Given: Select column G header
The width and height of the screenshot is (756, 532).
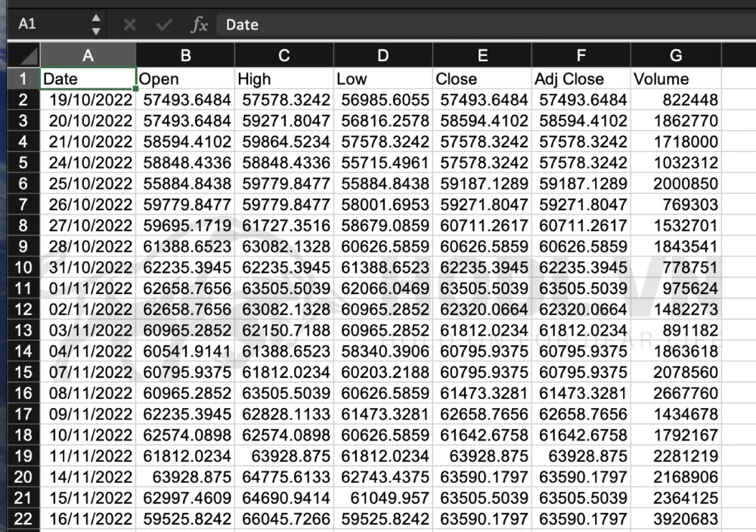Looking at the screenshot, I should tap(676, 54).
